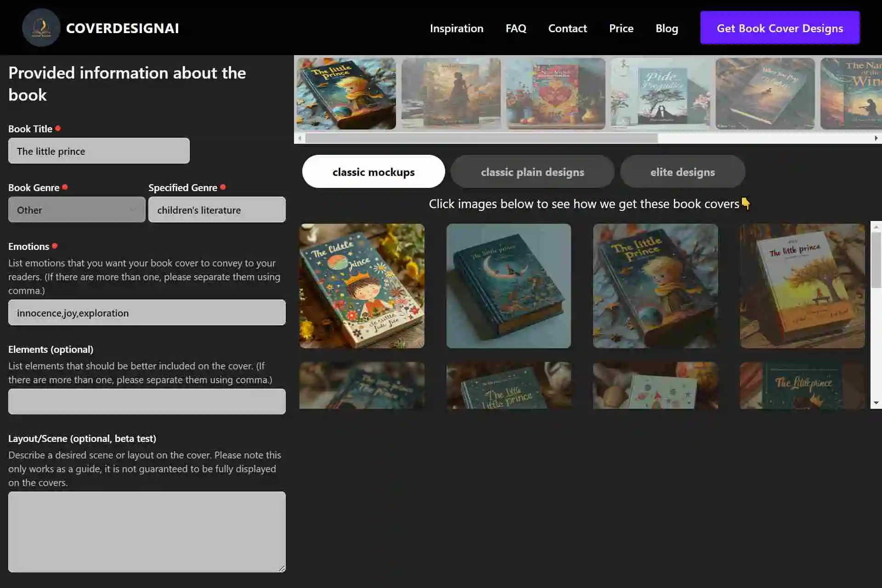Open autumn tree white cover mockup

[803, 286]
